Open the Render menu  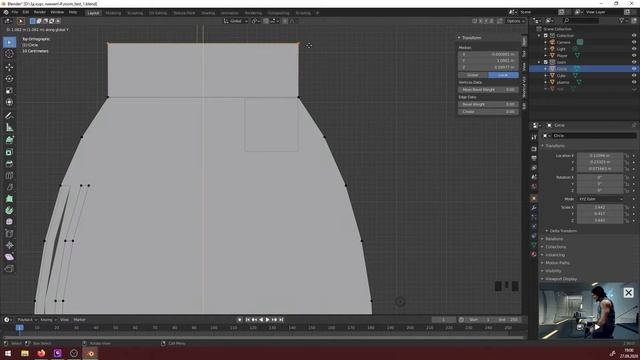40,13
